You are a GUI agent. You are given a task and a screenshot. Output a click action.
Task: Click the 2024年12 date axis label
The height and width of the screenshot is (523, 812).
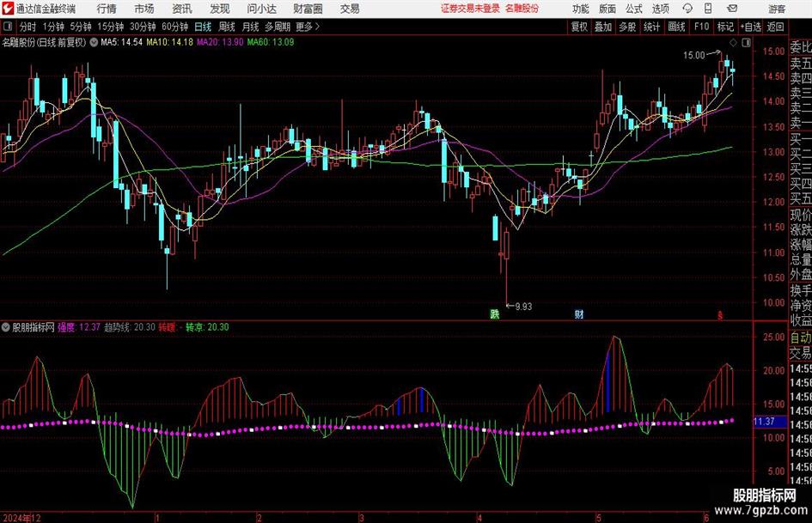(21, 518)
